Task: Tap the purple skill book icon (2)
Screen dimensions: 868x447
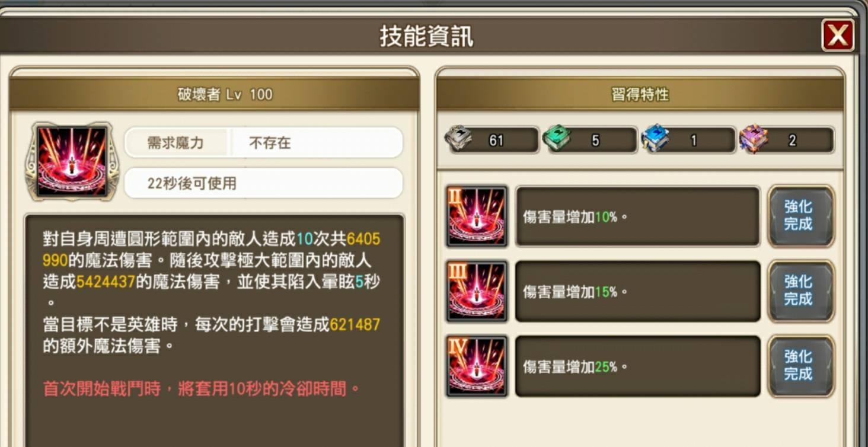Action: point(754,140)
